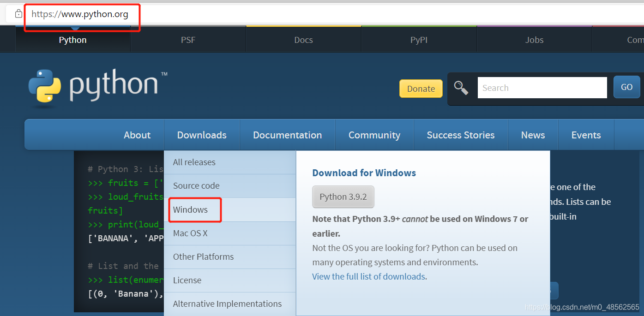Click the yellow Donate button
Image resolution: width=644 pixels, height=316 pixels.
pyautogui.click(x=421, y=89)
